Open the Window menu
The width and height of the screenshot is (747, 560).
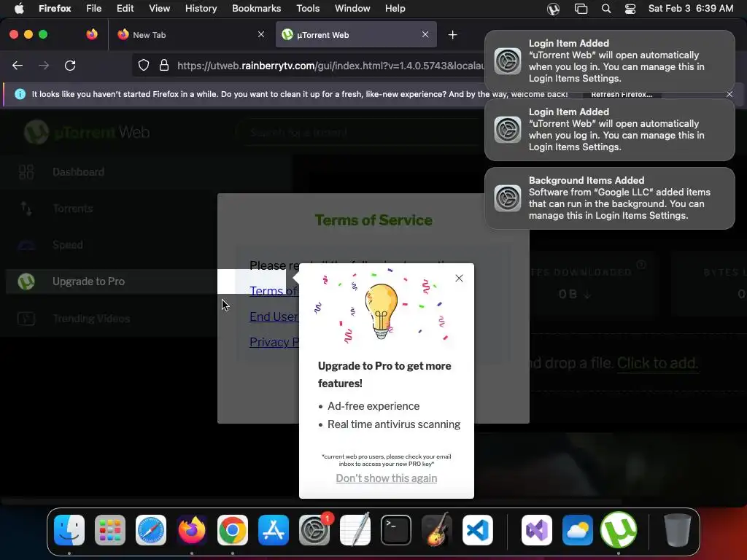[352, 9]
